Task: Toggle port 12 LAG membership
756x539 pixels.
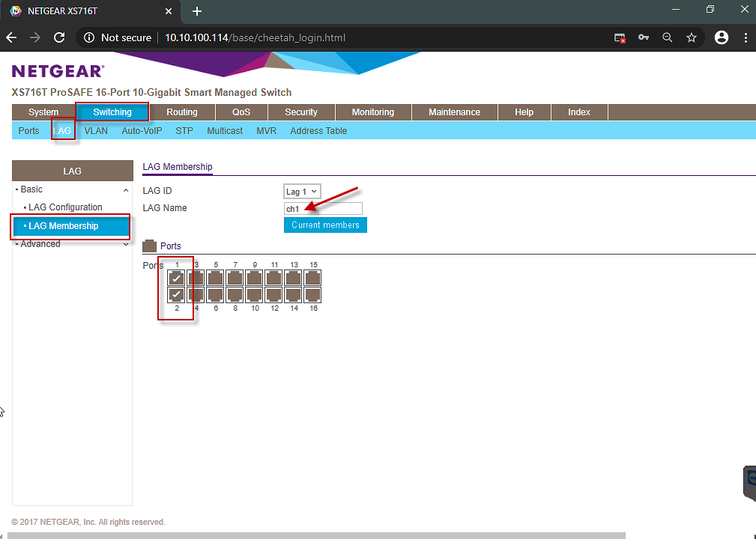Action: tap(274, 295)
